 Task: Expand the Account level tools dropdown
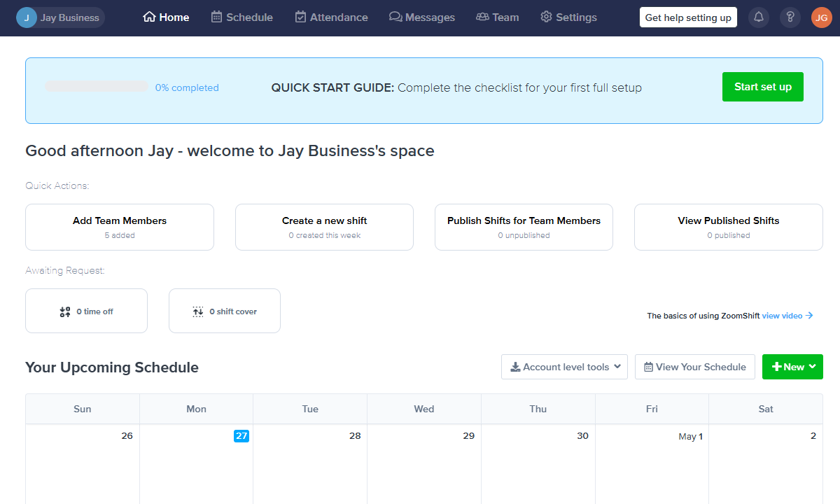564,367
